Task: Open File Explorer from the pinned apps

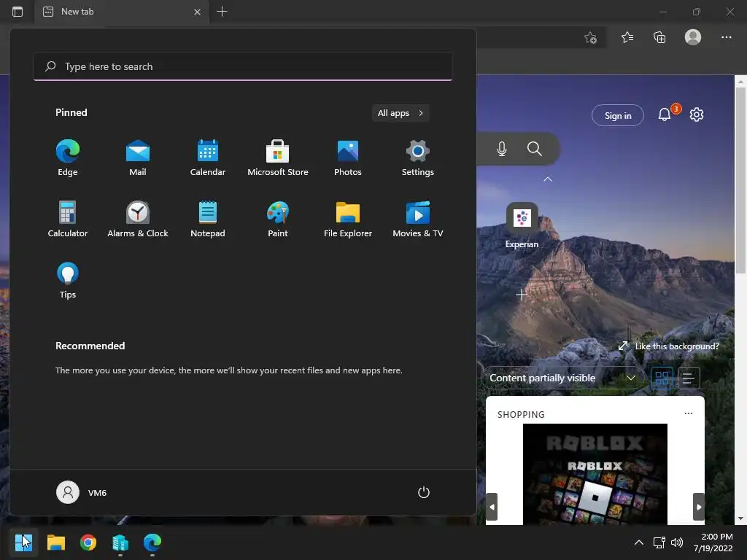Action: pyautogui.click(x=348, y=219)
